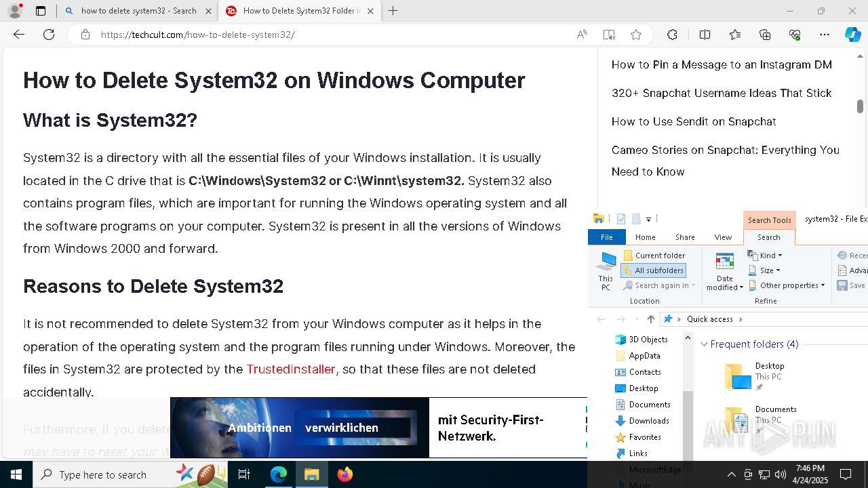Open Browser essentials heart icon
Viewport: 868px width, 488px height.
tap(795, 35)
